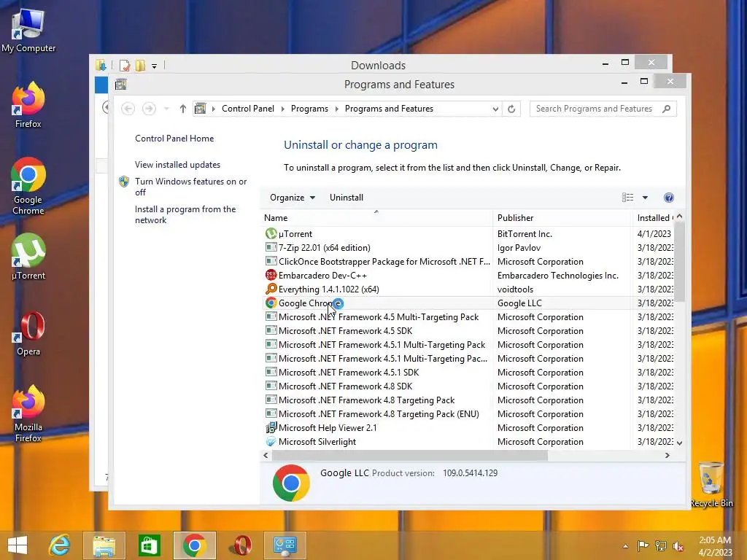
Task: Click the change view icon
Action: pyautogui.click(x=627, y=198)
